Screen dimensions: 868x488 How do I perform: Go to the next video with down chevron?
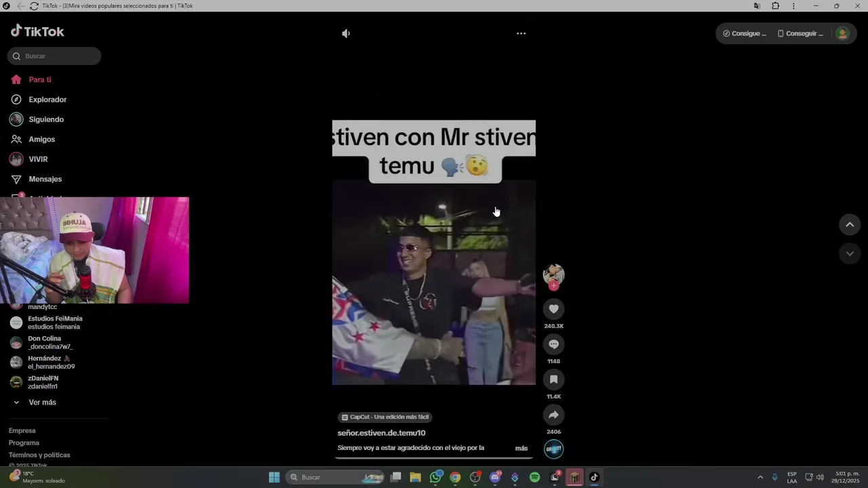(850, 253)
